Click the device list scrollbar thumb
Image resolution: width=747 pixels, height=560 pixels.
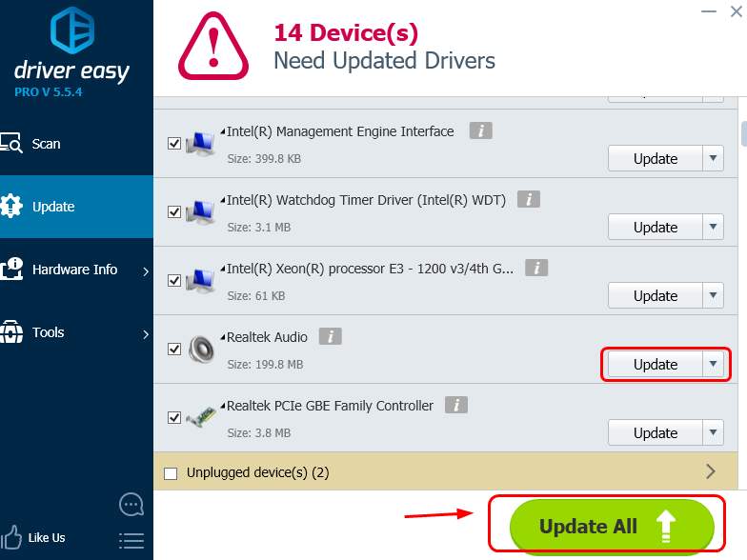[743, 133]
